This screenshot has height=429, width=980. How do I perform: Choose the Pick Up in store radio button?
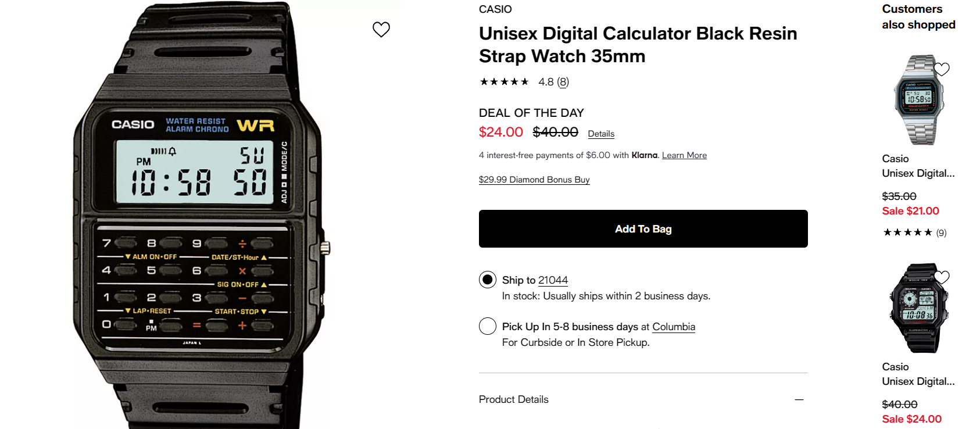[x=488, y=326]
